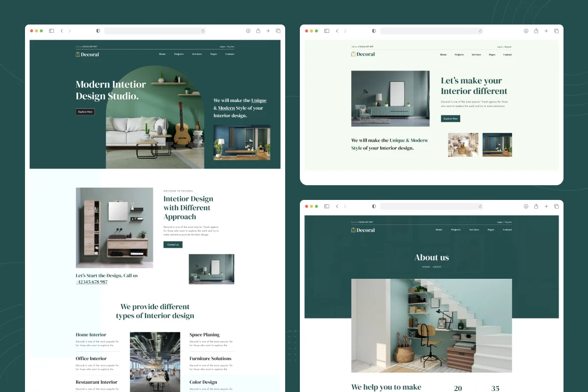Click the Contact us button

173,245
